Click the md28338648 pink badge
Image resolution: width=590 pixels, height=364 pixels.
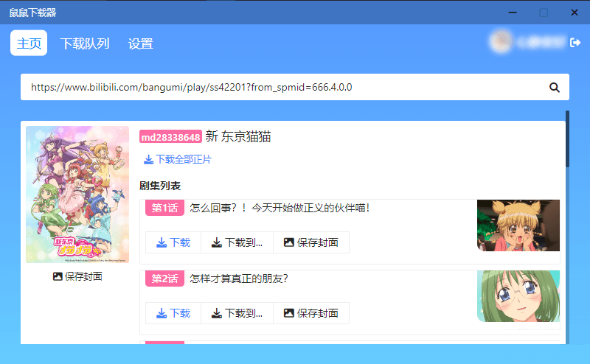click(x=170, y=136)
